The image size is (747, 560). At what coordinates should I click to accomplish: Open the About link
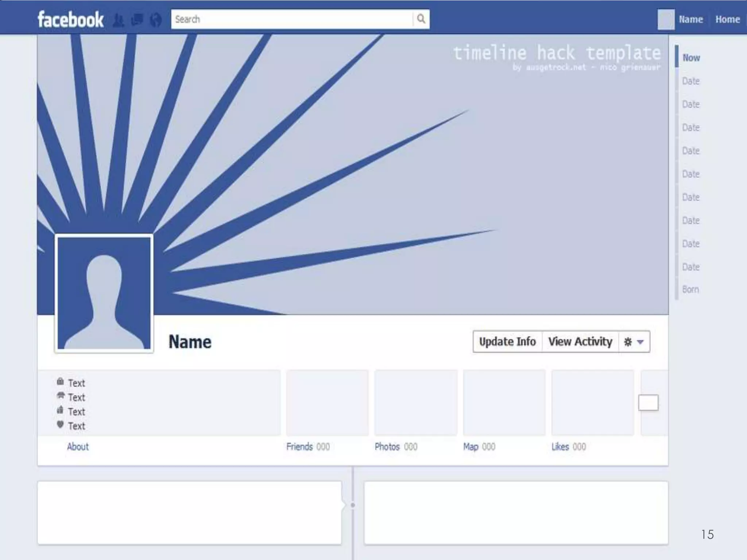[x=78, y=447]
